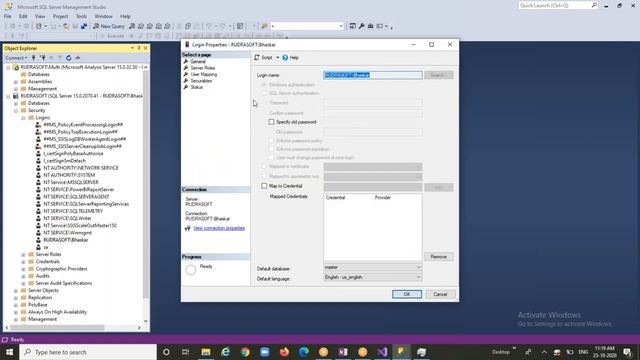Toggle the Enforce password expiration checkbox
Viewport: 640px width, 360px height.
coord(271,149)
